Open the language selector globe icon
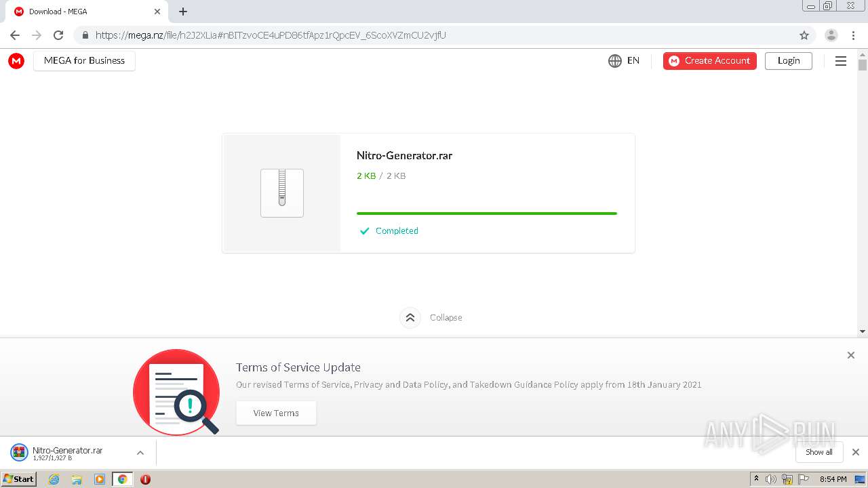868x488 pixels. click(615, 61)
